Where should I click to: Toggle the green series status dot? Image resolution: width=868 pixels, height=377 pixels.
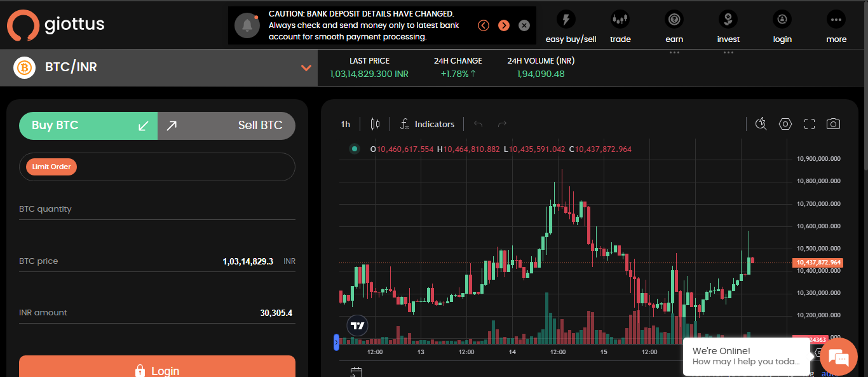355,149
